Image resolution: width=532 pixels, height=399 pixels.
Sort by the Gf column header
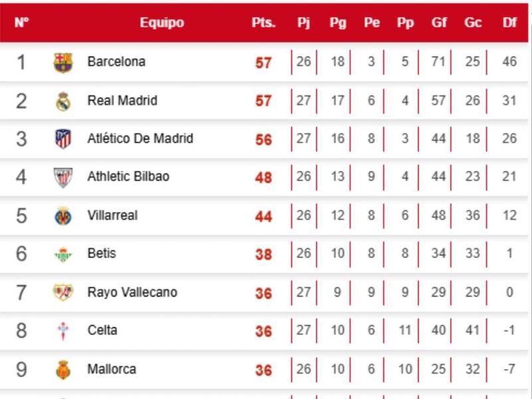[439, 23]
